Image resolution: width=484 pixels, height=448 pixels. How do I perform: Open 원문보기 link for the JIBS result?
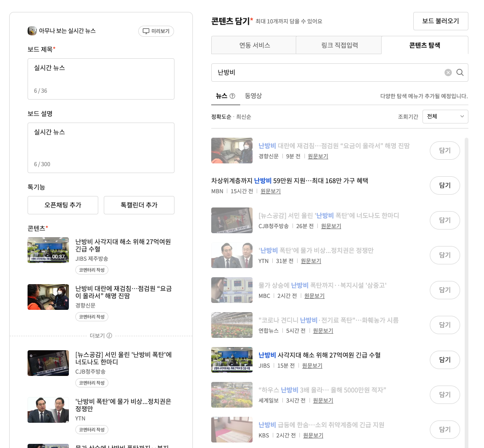(312, 366)
